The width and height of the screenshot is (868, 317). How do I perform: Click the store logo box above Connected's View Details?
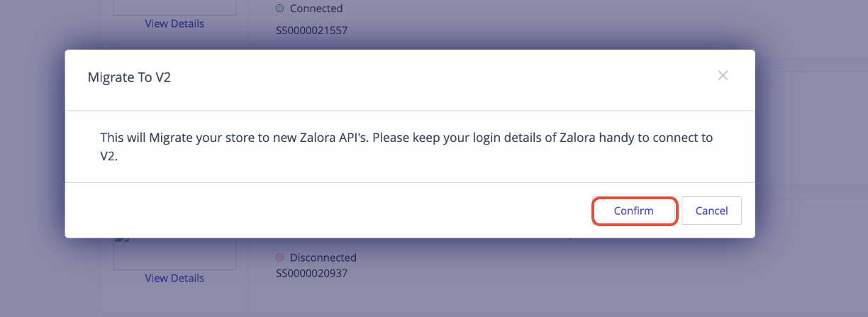point(174,7)
